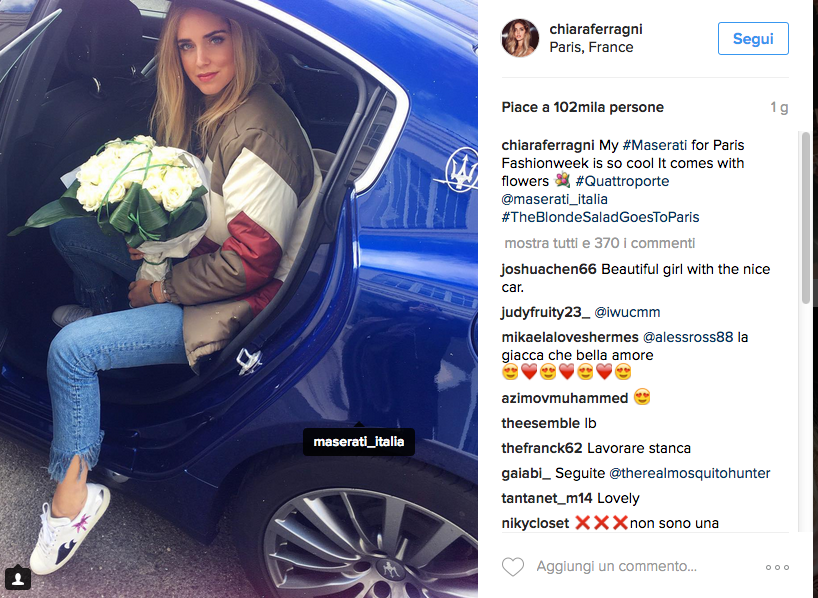Open @alessross88 mention in comment
Screen dimensions: 818x598
coord(688,337)
